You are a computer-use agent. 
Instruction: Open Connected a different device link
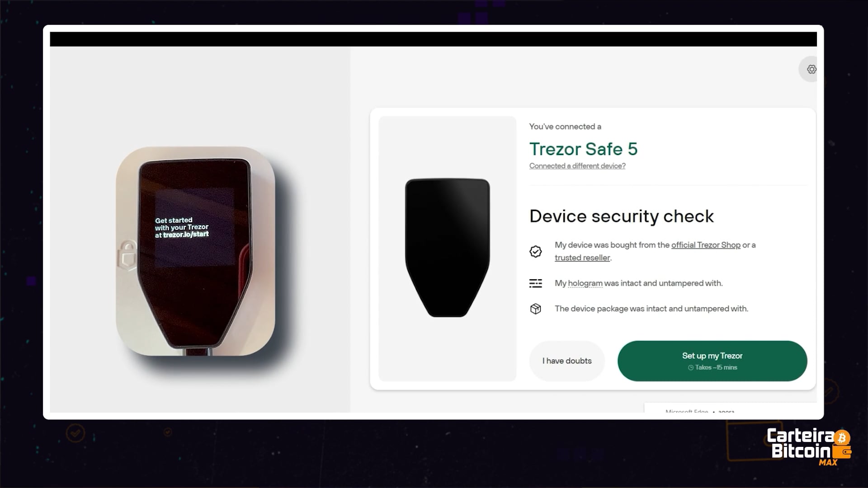click(577, 166)
